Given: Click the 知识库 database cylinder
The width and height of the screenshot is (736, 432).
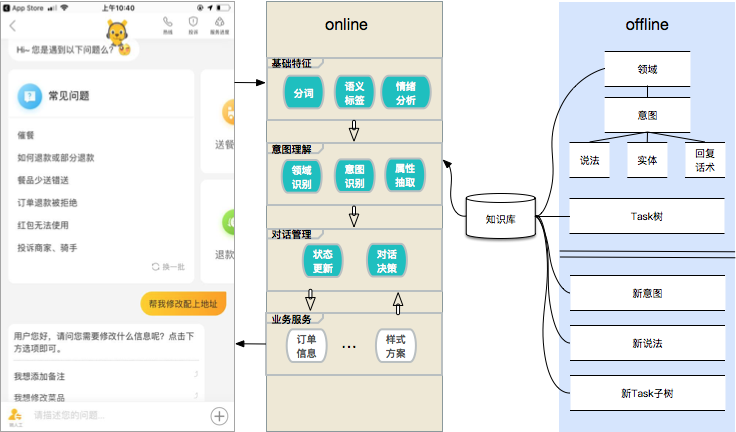Looking at the screenshot, I should tap(500, 216).
